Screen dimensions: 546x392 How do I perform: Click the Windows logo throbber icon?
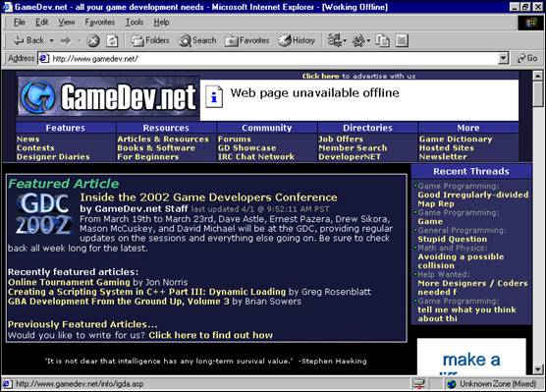coord(531,23)
